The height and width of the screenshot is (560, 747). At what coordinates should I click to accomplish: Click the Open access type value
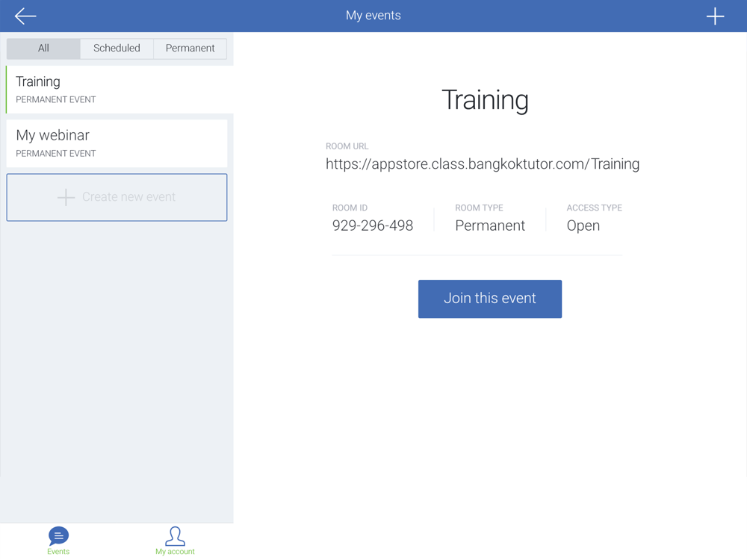coord(583,226)
